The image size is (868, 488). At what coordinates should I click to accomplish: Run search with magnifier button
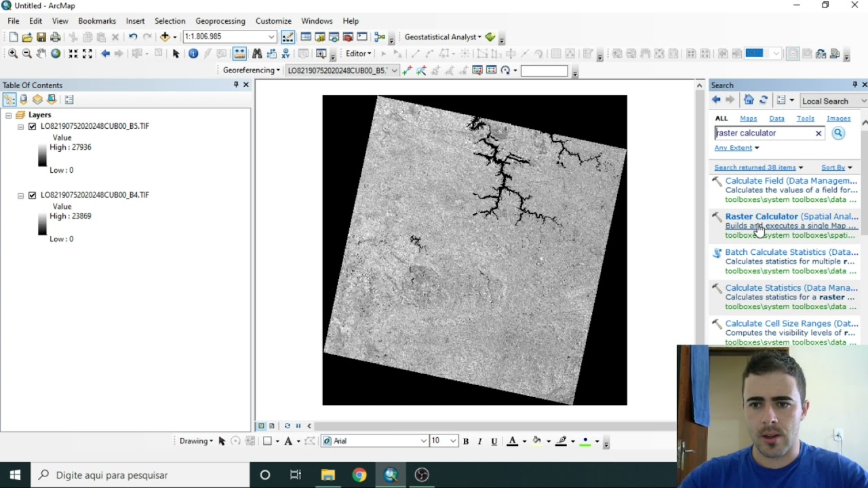coord(838,133)
